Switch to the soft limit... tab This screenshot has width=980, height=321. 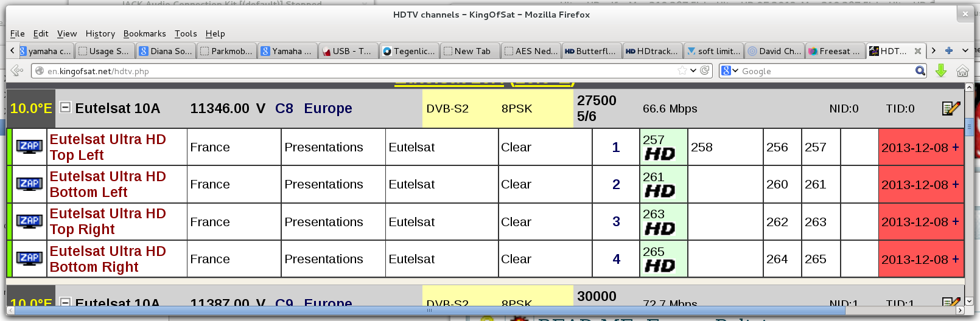(713, 51)
